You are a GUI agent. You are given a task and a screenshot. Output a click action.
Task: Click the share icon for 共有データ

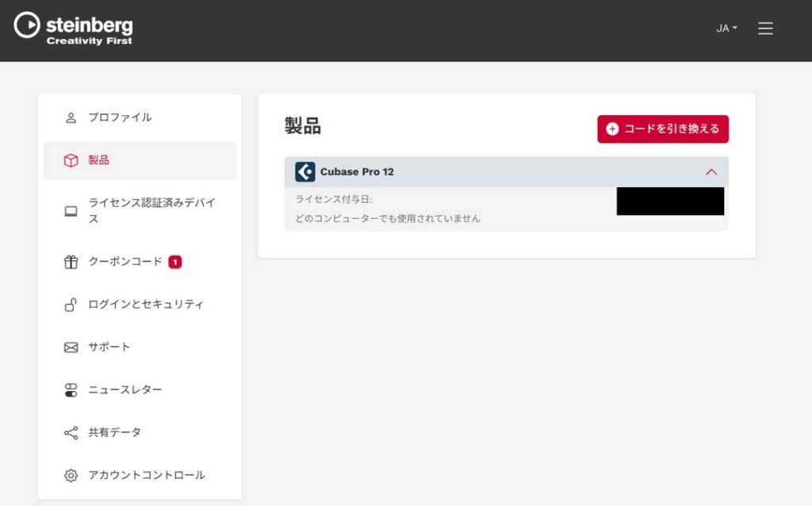(x=71, y=433)
